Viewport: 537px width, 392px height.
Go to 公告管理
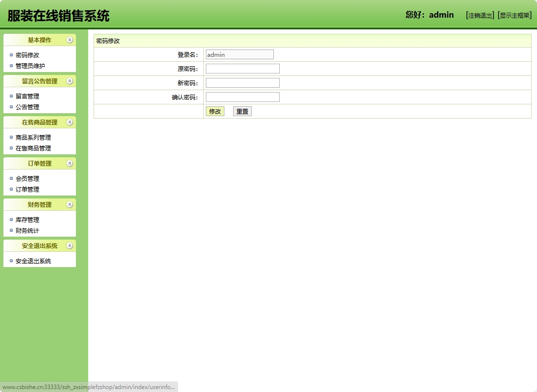click(27, 107)
